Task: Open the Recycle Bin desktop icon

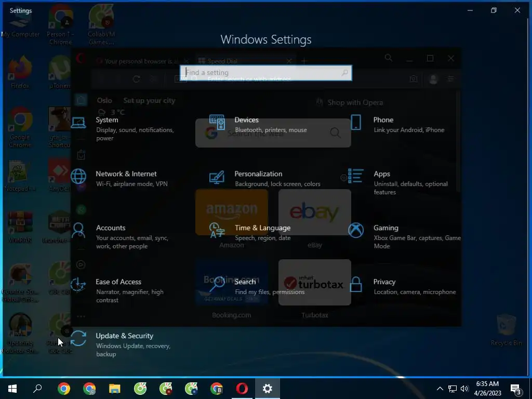Action: click(x=506, y=330)
